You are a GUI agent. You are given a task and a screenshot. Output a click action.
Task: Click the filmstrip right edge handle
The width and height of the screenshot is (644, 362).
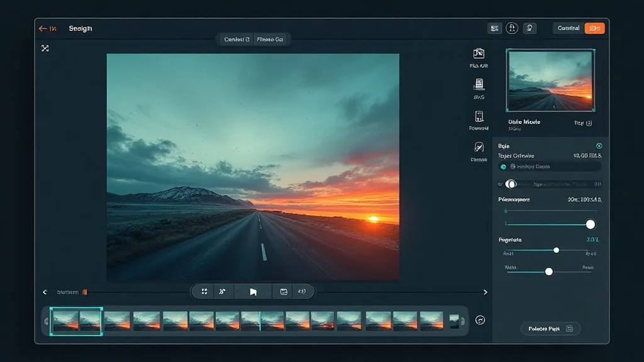(x=463, y=321)
